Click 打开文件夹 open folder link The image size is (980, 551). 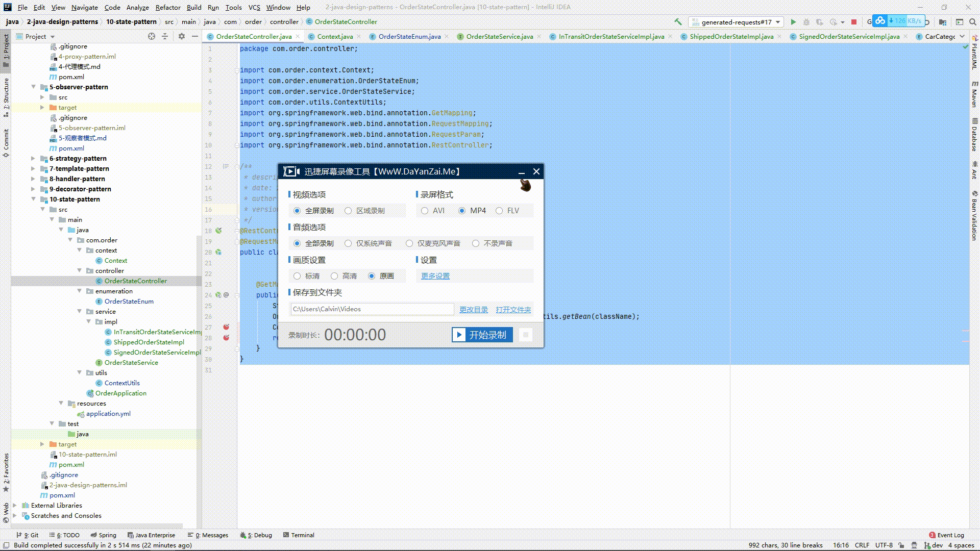[x=513, y=310]
